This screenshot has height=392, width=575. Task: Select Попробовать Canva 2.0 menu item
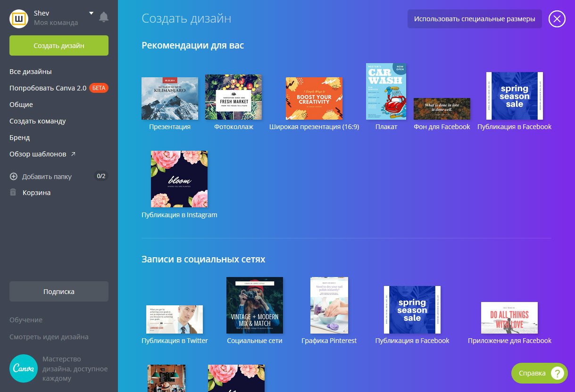48,88
